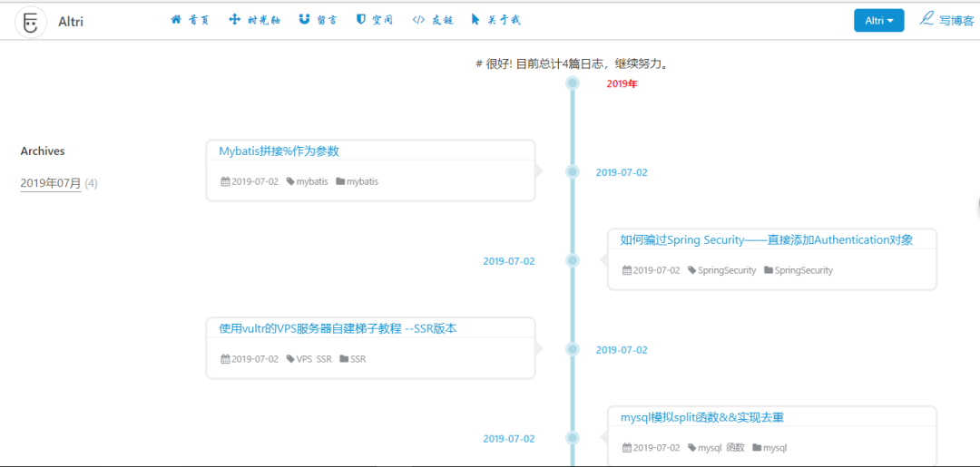
Task: Click timeline dot beside vultr VPS post
Action: coord(572,349)
